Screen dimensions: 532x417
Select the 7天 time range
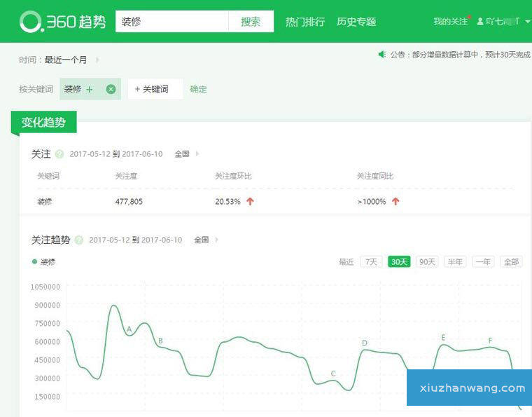click(x=371, y=261)
